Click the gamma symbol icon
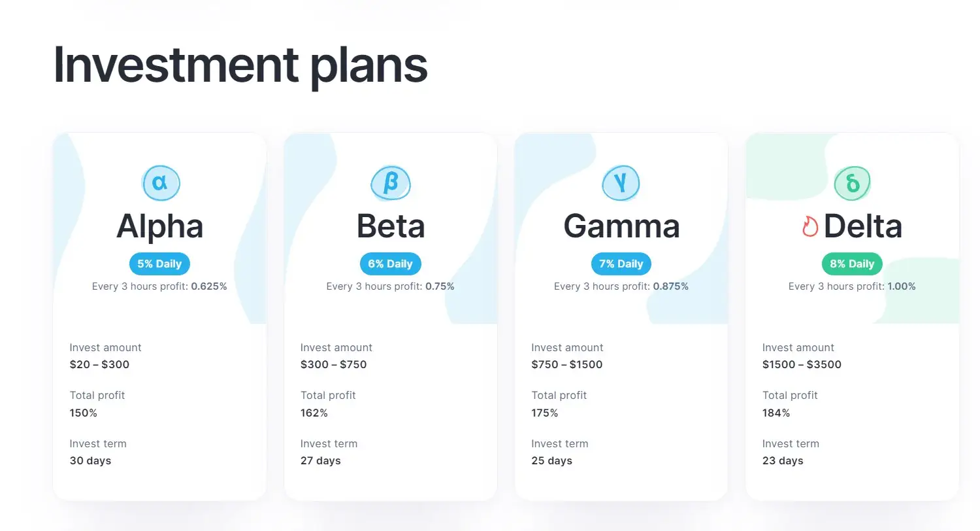This screenshot has width=980, height=531. pyautogui.click(x=621, y=183)
